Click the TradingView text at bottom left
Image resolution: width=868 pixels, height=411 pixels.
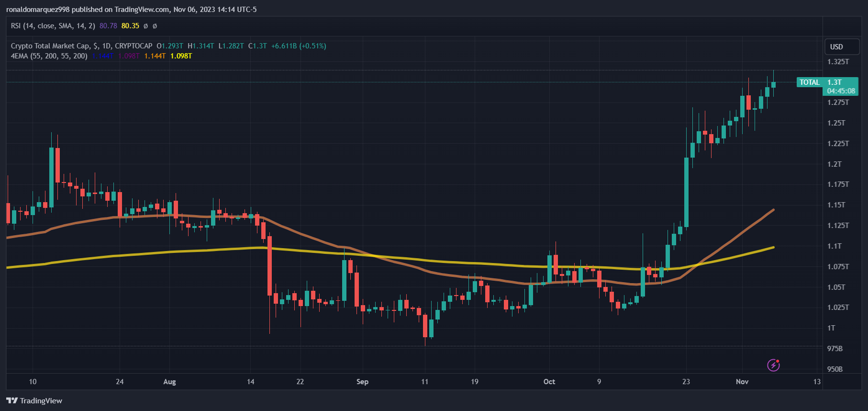(x=41, y=400)
